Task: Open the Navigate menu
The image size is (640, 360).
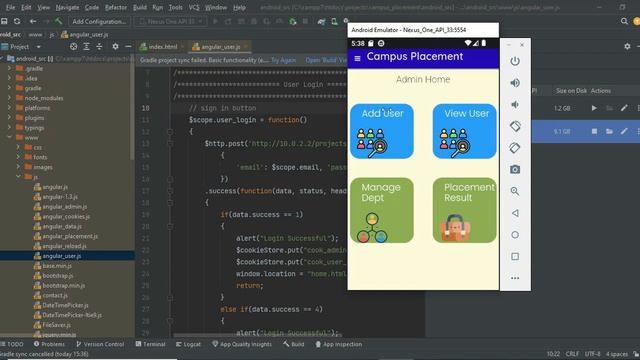Action: pyautogui.click(x=67, y=7)
